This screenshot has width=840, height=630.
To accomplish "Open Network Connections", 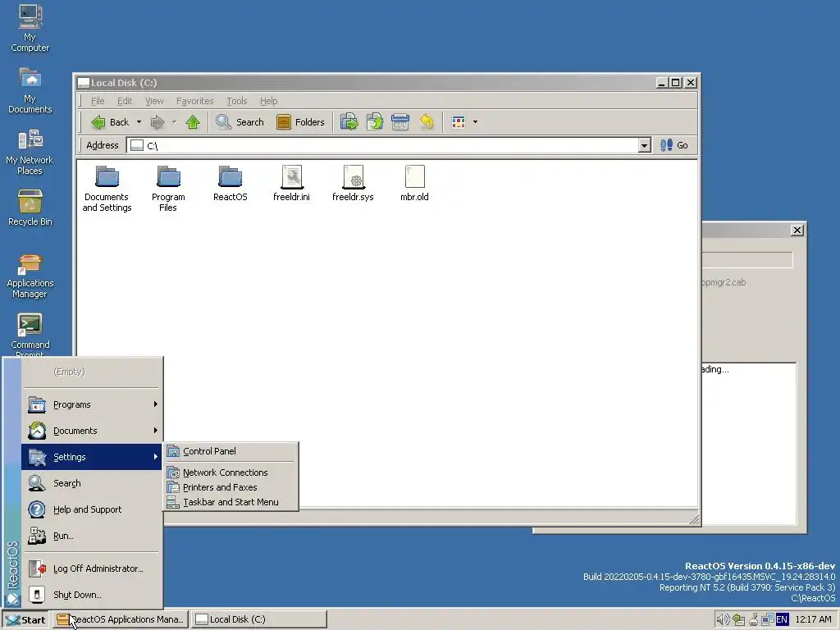I will pos(231,472).
